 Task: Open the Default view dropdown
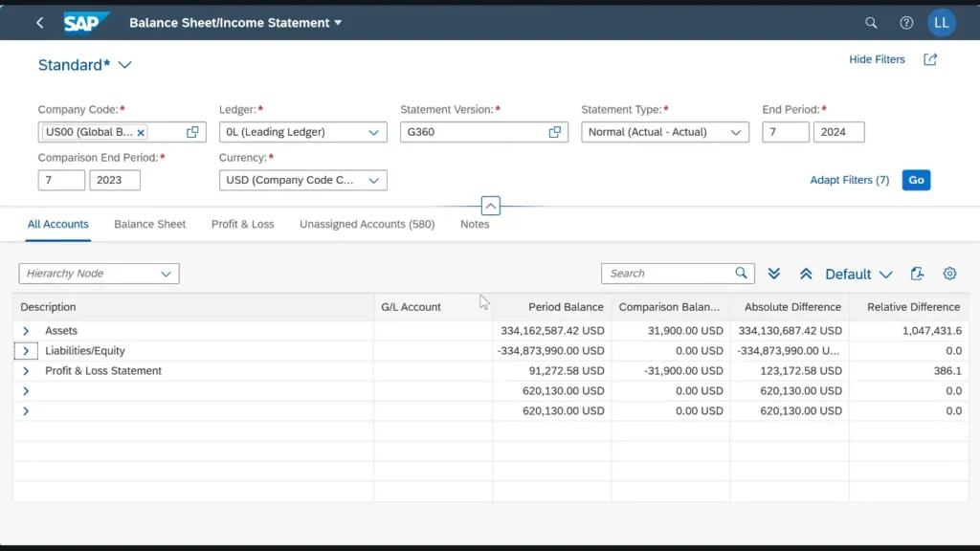coord(858,274)
